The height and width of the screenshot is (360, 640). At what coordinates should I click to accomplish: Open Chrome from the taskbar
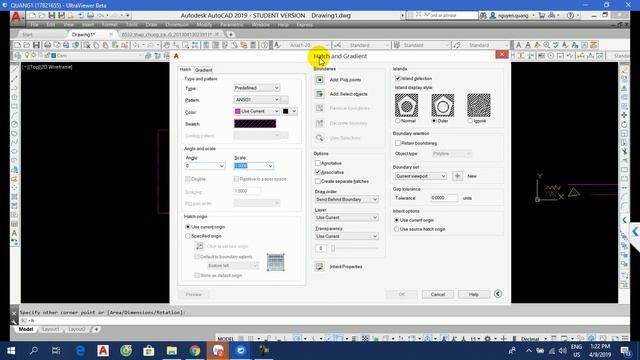195,351
